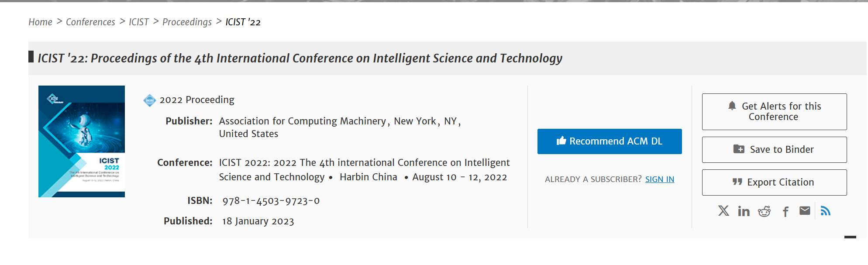Click the quotation mark citation icon

[x=737, y=182]
